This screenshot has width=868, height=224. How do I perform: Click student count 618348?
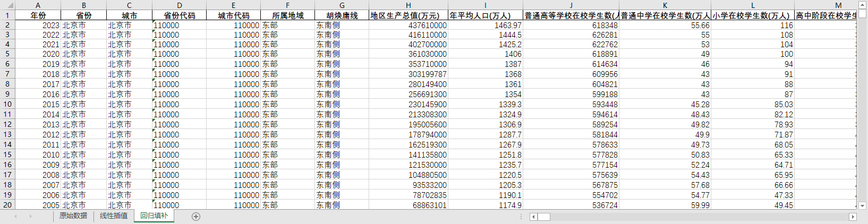571,25
